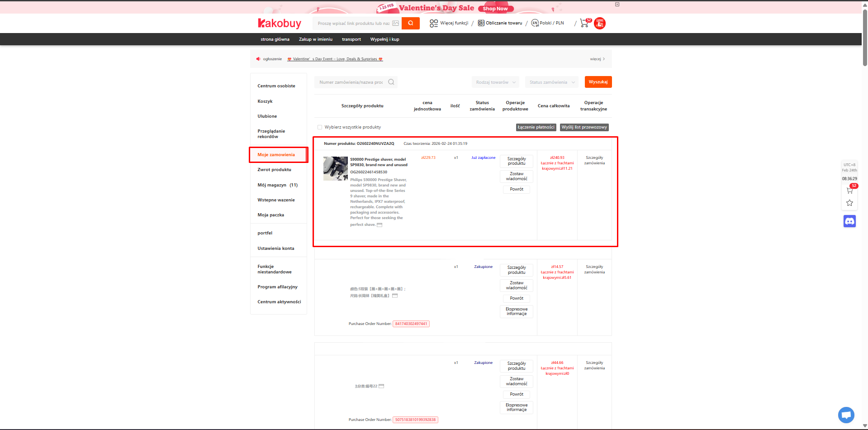Click the shaver product thumbnail image
The height and width of the screenshot is (430, 868).
[x=335, y=168]
